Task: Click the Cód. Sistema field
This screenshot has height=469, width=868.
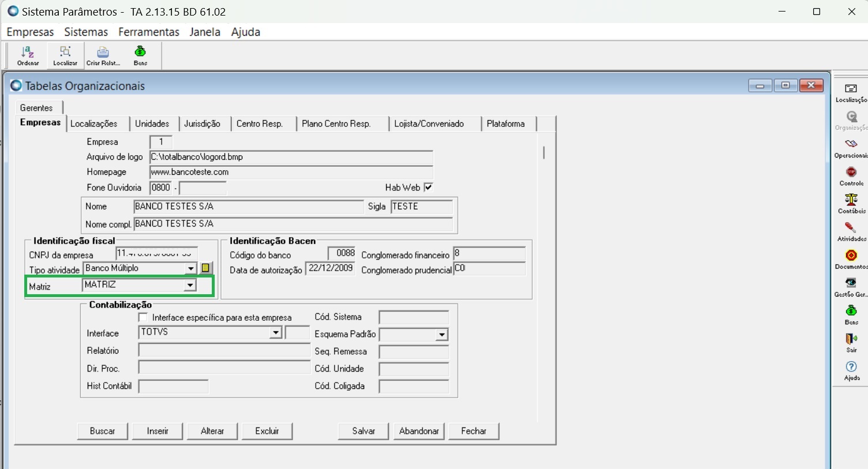Action: pyautogui.click(x=414, y=317)
